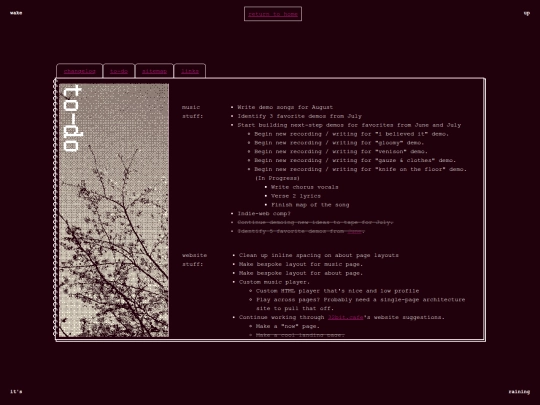
Task: Click 'Finish map of the song'
Action: tap(310, 205)
